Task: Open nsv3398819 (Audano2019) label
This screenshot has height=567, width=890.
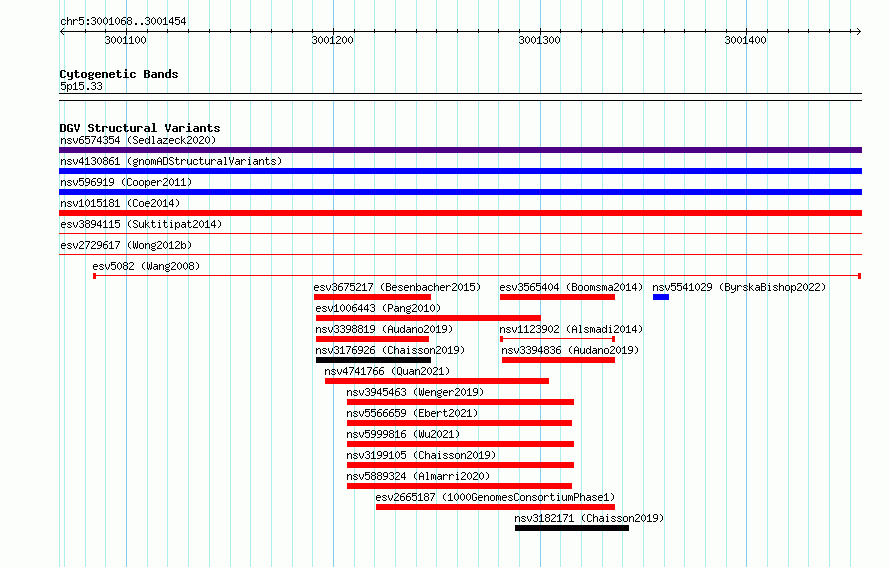Action: pyautogui.click(x=384, y=329)
